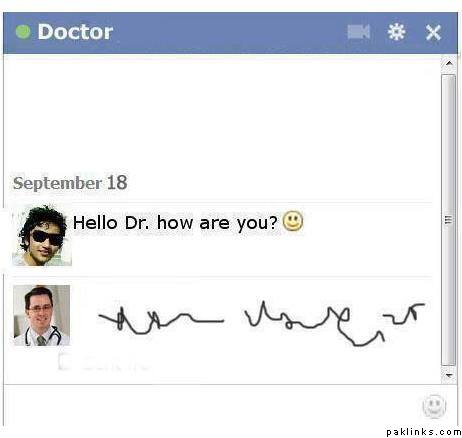This screenshot has width=462, height=438.
Task: Click the green online status dot
Action: [x=23, y=32]
